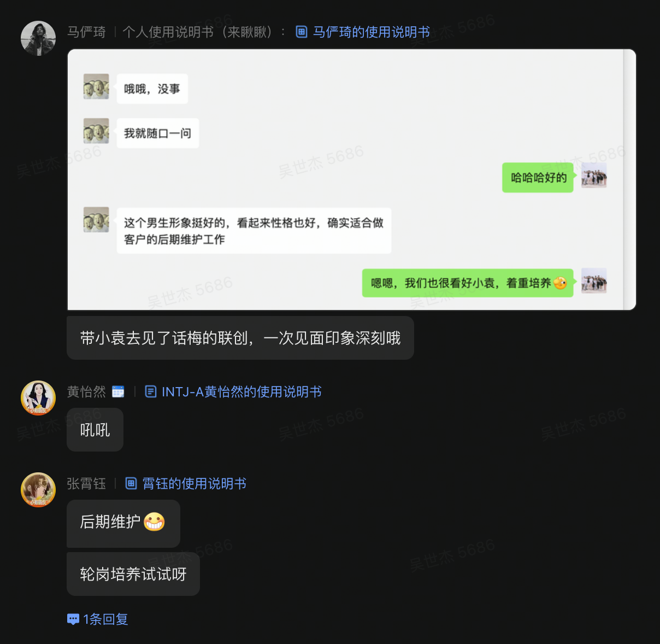Image resolution: width=660 pixels, height=644 pixels.
Task: Open 张霄钰's profile avatar
Action: 38,490
